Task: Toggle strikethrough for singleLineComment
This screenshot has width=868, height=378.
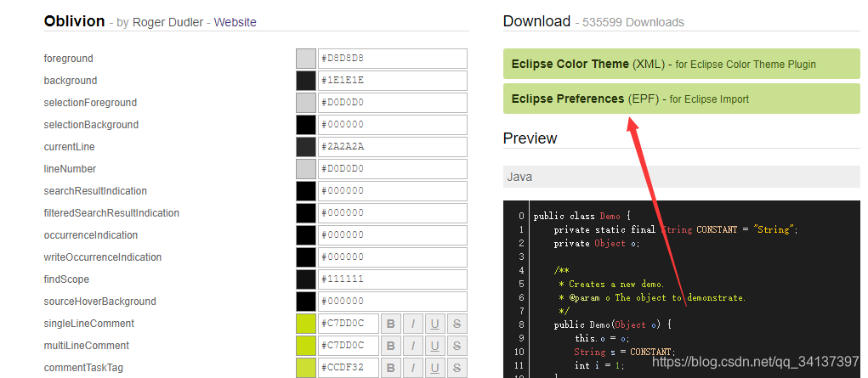Action: 457,324
